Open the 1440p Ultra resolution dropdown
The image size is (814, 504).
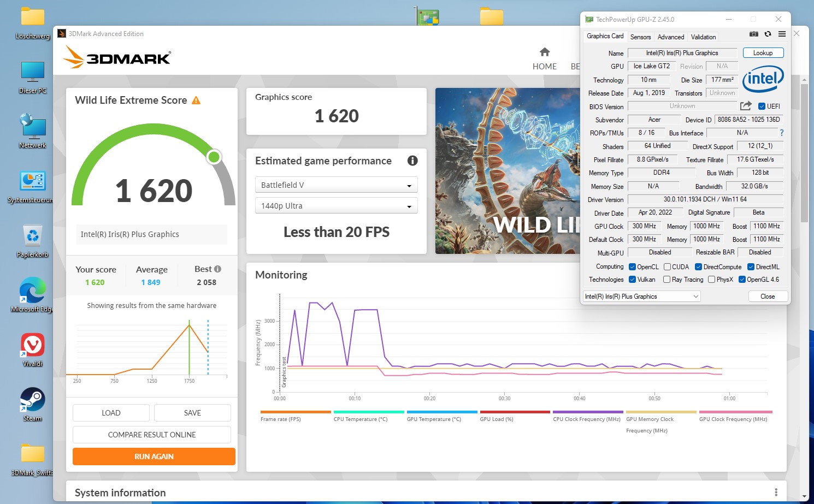(337, 206)
